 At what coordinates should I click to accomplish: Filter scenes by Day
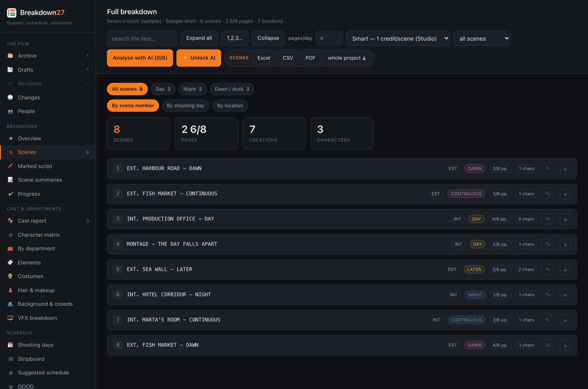pyautogui.click(x=163, y=89)
